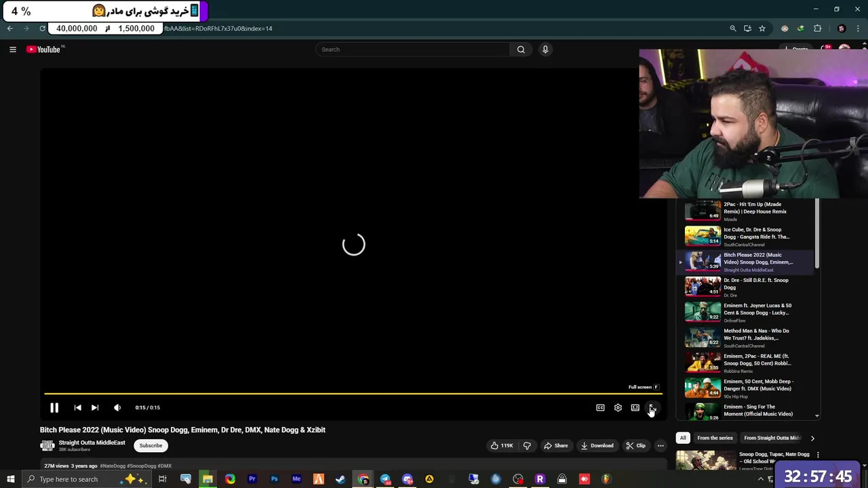868x488 pixels.
Task: Like the video (119K thumbs up)
Action: coord(500,445)
